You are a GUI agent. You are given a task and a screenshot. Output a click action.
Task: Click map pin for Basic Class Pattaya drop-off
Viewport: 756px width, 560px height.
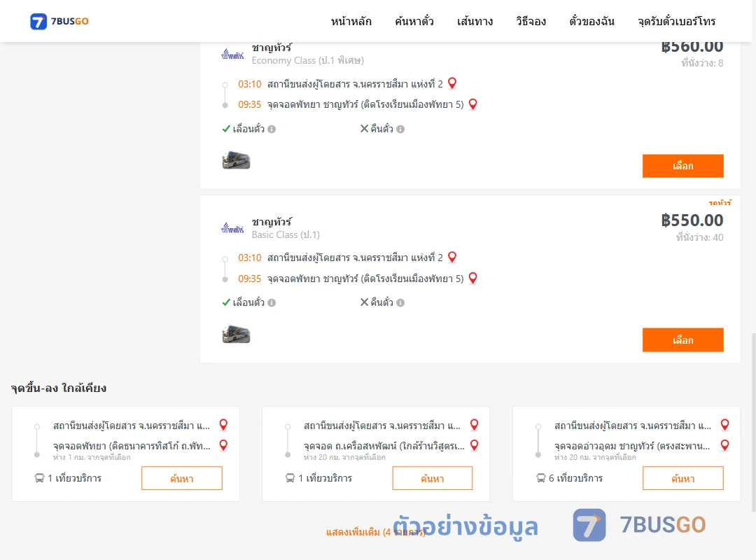(473, 279)
